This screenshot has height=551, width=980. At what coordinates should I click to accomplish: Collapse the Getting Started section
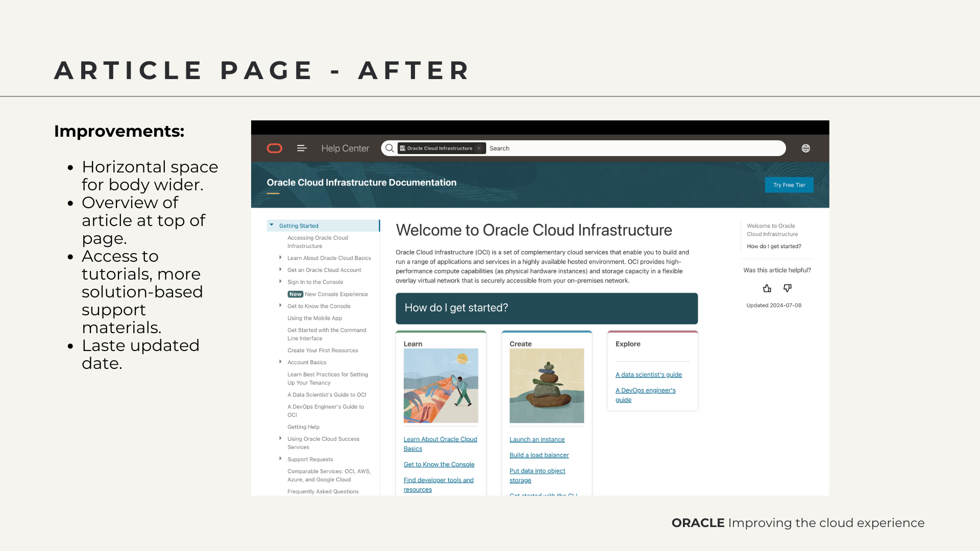click(x=272, y=225)
